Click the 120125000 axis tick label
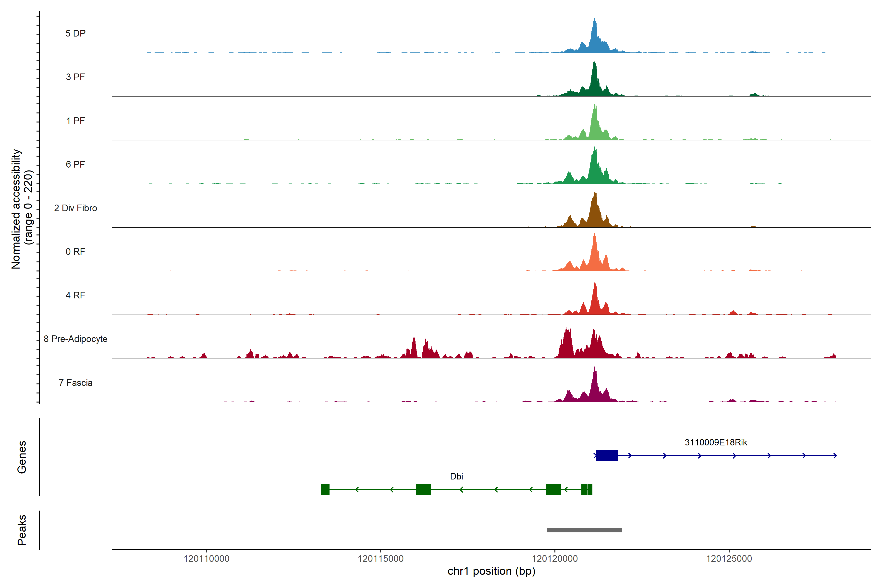The height and width of the screenshot is (588, 882). coord(729,558)
